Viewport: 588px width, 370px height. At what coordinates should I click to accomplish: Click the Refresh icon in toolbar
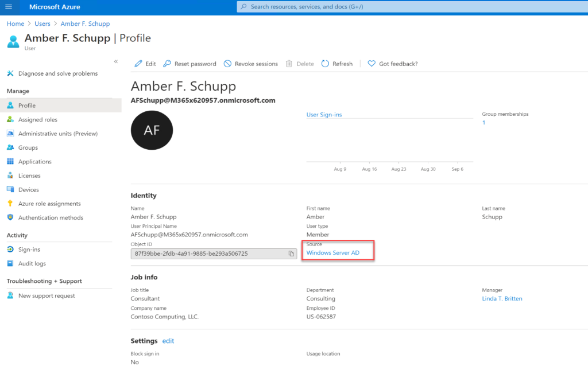coord(326,64)
